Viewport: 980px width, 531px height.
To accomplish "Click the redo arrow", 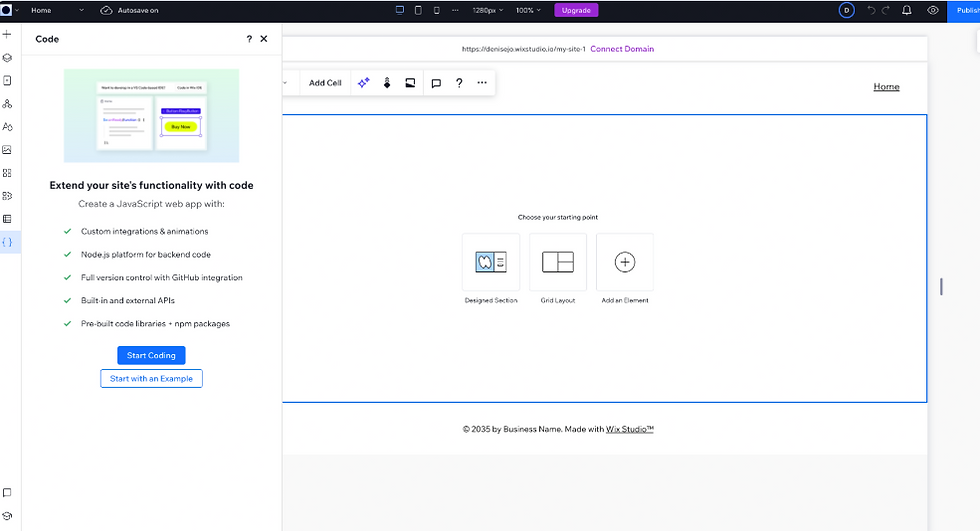I will [886, 10].
